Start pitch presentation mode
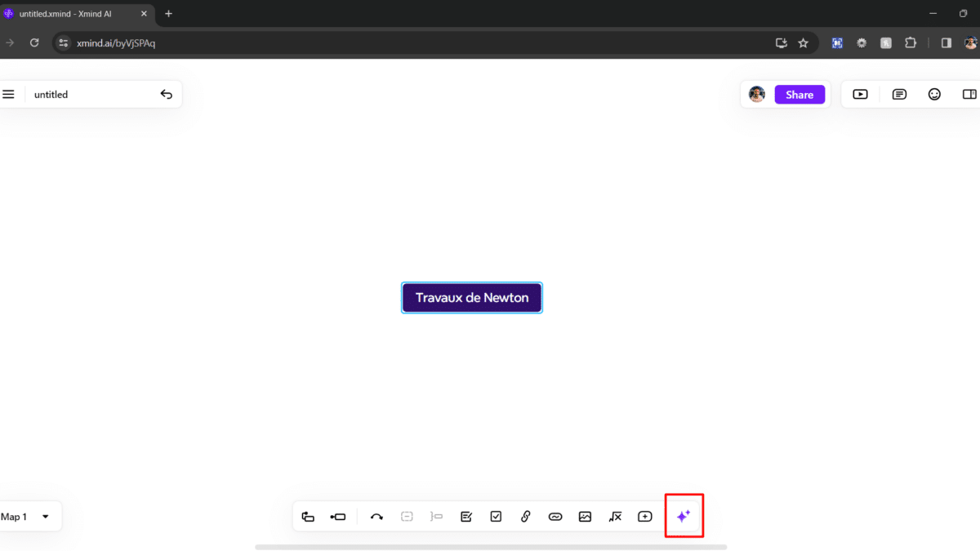Image resolution: width=980 pixels, height=551 pixels. click(x=860, y=95)
